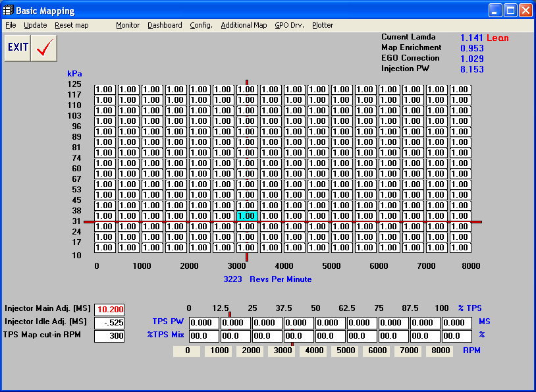The image size is (536, 392).
Task: Edit TPS PW field under 87.5 % TPS
Action: click(x=425, y=323)
